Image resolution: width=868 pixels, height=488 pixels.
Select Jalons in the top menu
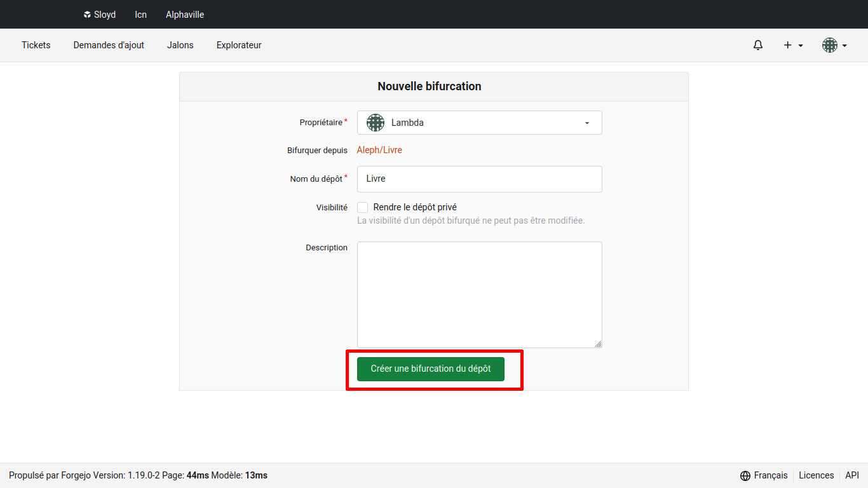click(x=180, y=45)
